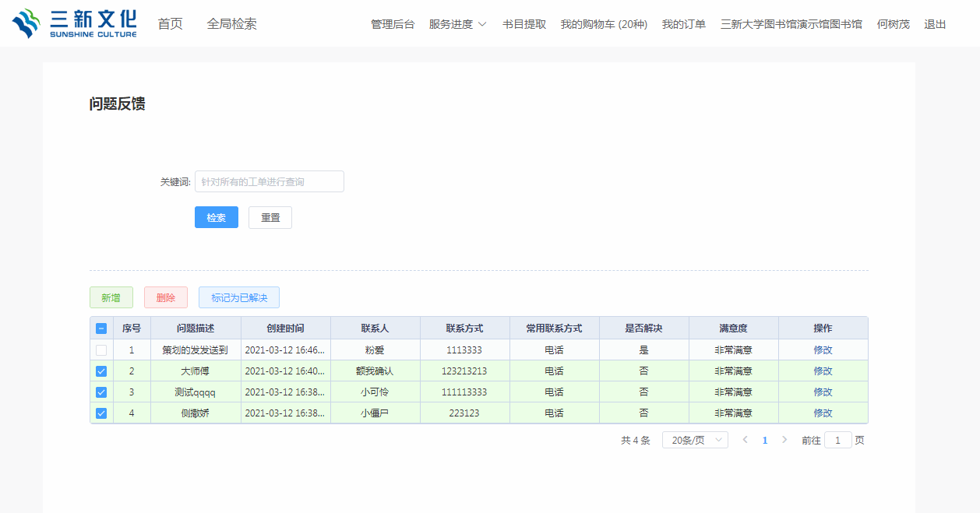Click the Sunshine Culture logo

pos(75,23)
